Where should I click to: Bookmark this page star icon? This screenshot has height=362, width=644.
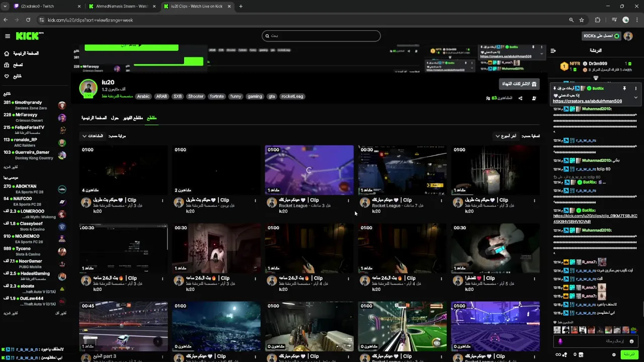coord(582,20)
